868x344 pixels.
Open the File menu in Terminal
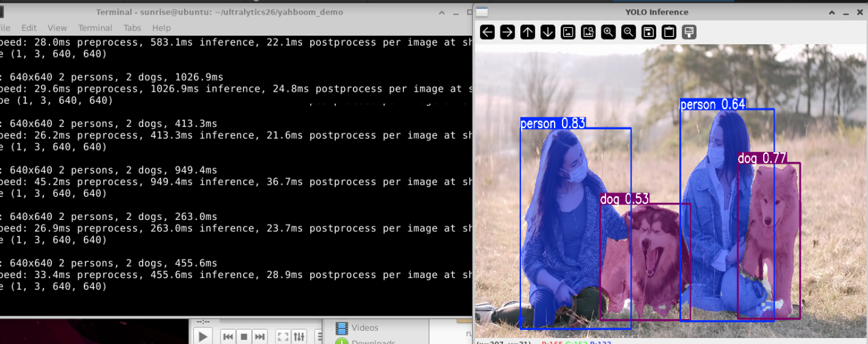[5, 28]
